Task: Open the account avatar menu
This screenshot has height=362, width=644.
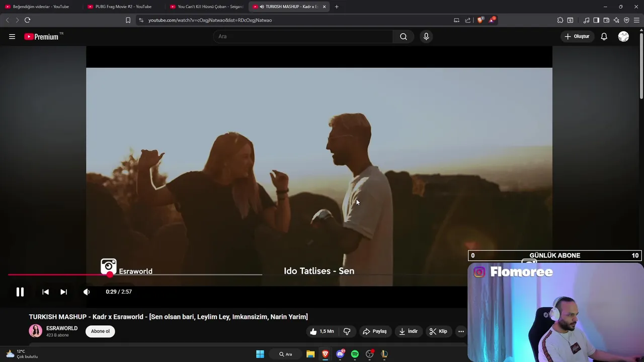Action: 623,37
